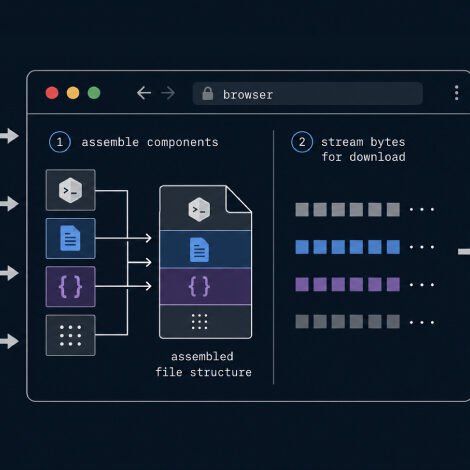This screenshot has width=470, height=470.
Task: Select the dotted grid component tile
Action: pos(71,335)
